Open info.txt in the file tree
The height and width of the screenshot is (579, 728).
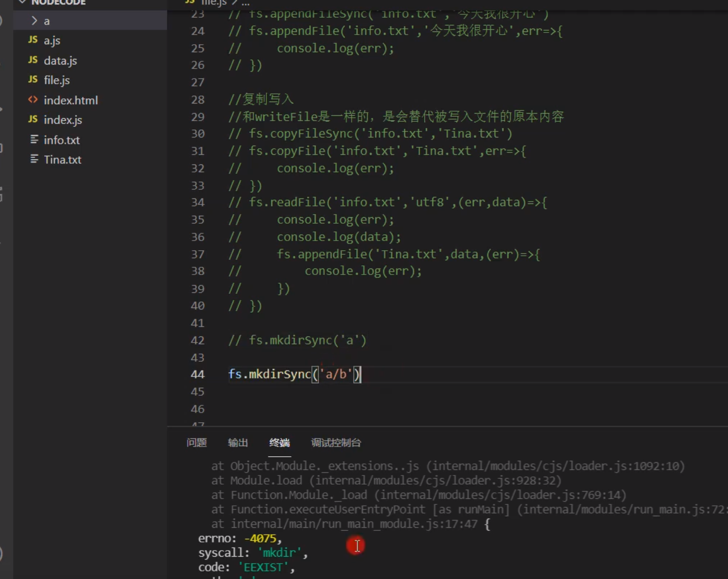click(61, 140)
